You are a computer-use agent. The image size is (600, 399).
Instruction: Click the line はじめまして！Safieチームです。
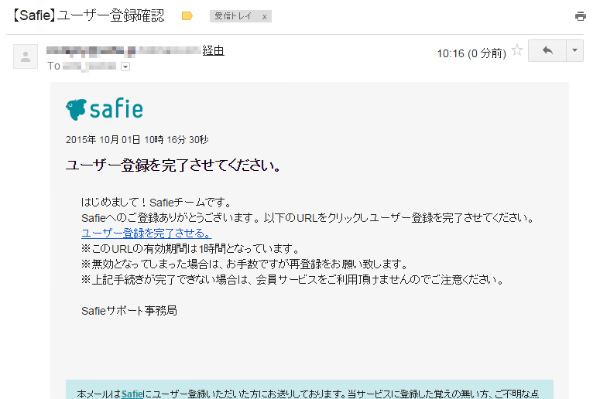pyautogui.click(x=155, y=202)
